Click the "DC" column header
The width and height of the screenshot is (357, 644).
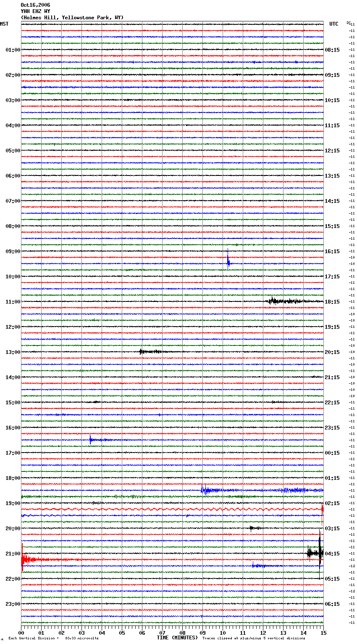pyautogui.click(x=349, y=23)
